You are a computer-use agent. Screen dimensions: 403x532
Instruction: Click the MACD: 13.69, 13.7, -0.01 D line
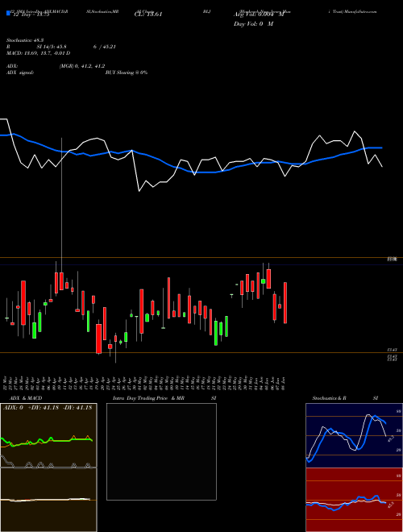point(39,53)
